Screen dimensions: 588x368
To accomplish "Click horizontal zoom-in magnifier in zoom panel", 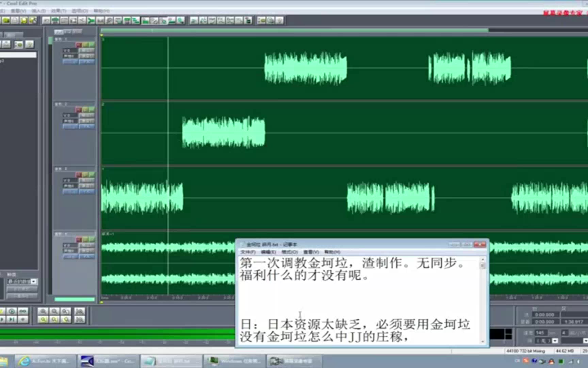I will pos(43,311).
